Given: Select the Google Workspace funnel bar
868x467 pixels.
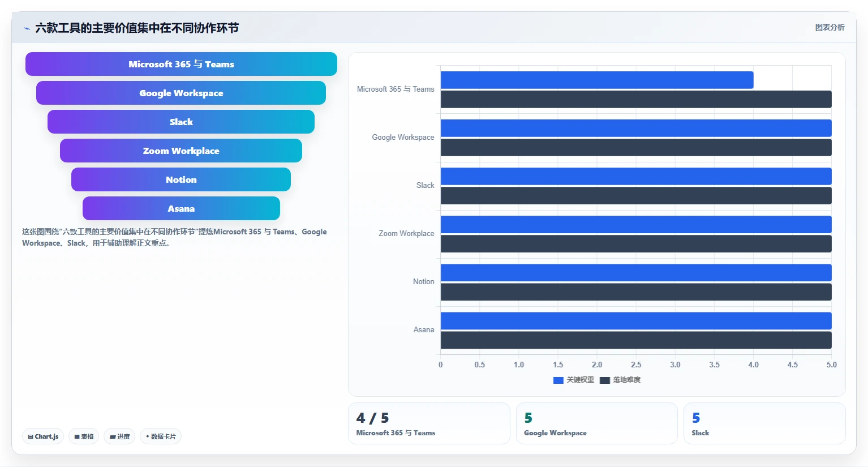Looking at the screenshot, I should click(x=181, y=93).
